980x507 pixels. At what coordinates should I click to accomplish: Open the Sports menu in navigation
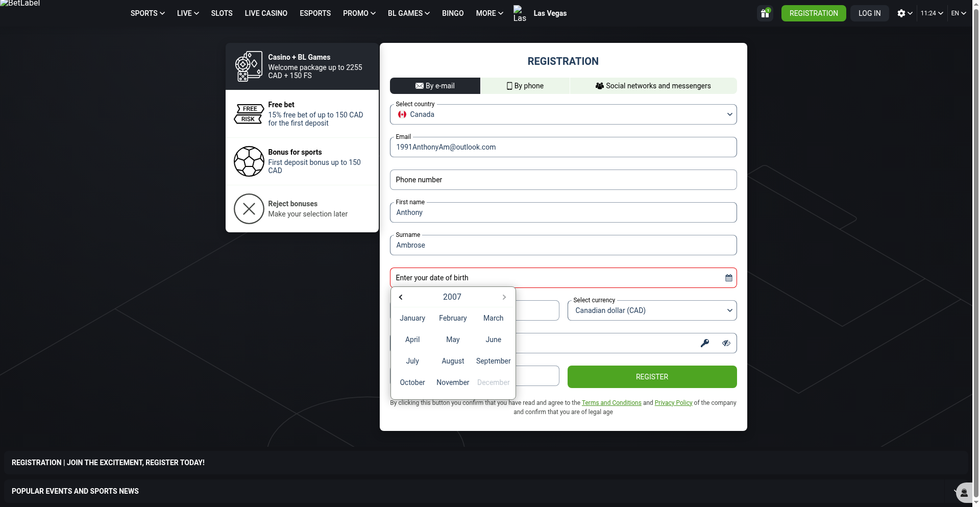coord(148,13)
